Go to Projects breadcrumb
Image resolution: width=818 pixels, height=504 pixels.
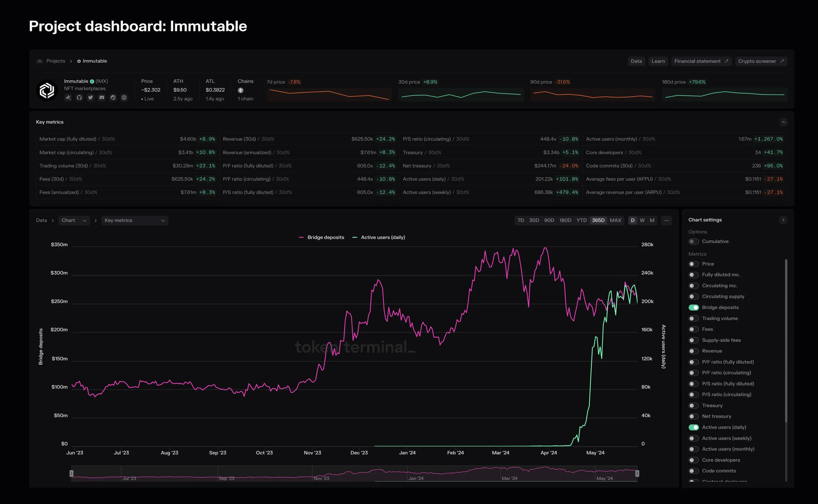pos(56,61)
